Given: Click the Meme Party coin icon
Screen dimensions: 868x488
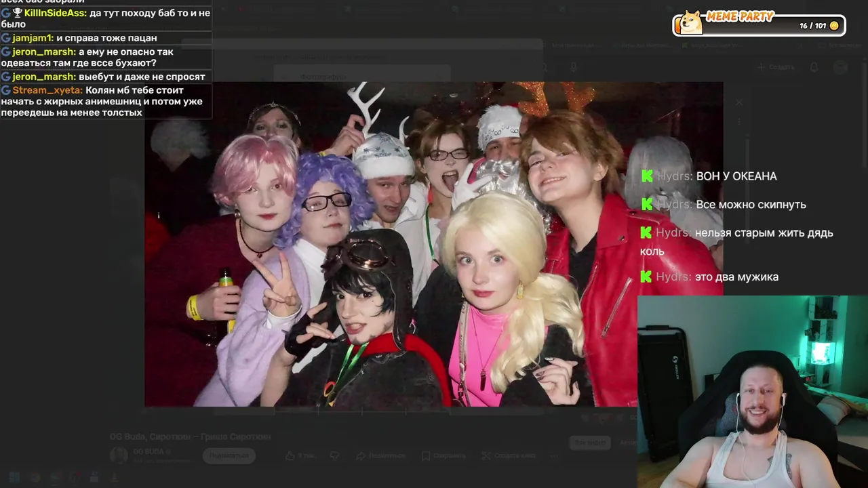Looking at the screenshot, I should [x=834, y=26].
